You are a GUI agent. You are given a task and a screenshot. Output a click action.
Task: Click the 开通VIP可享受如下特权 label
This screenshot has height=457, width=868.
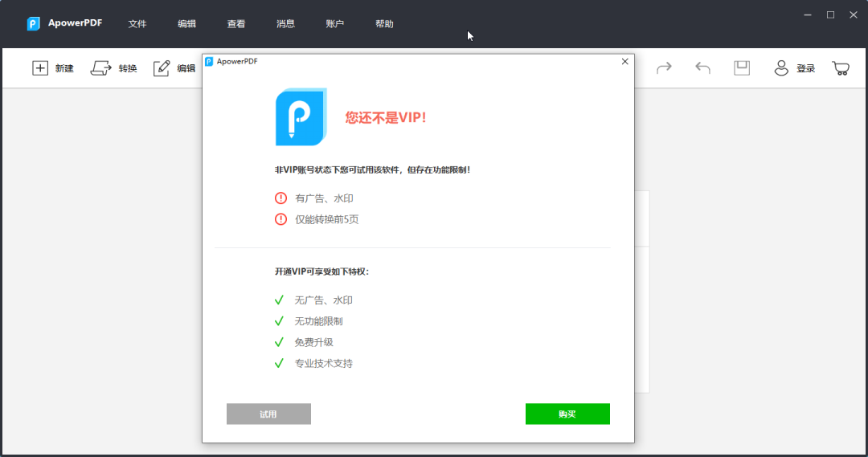pos(321,271)
